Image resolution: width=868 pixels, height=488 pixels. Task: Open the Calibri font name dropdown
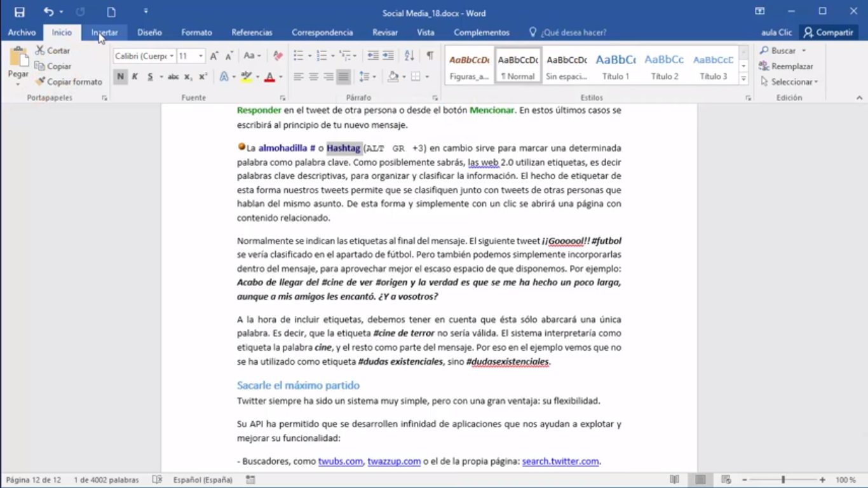point(144,56)
